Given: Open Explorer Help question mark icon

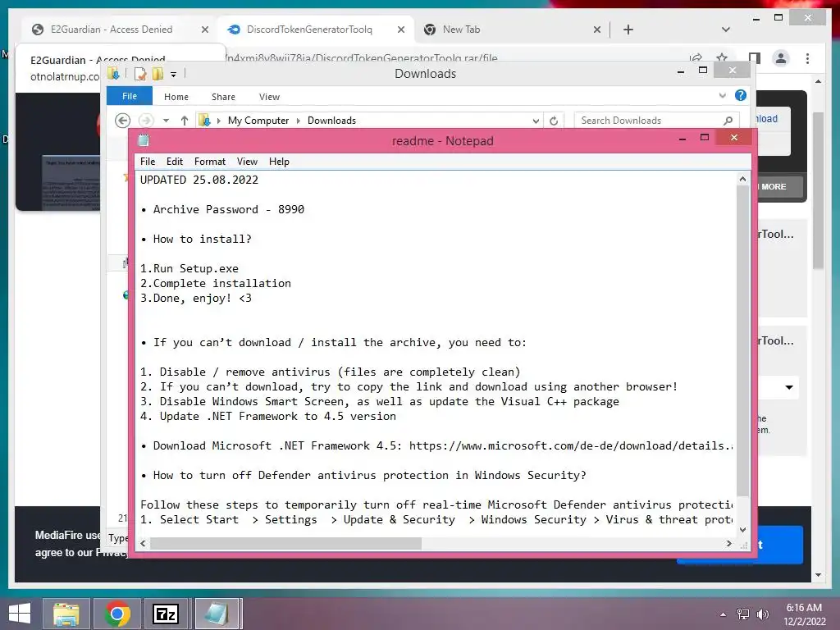Looking at the screenshot, I should (741, 95).
